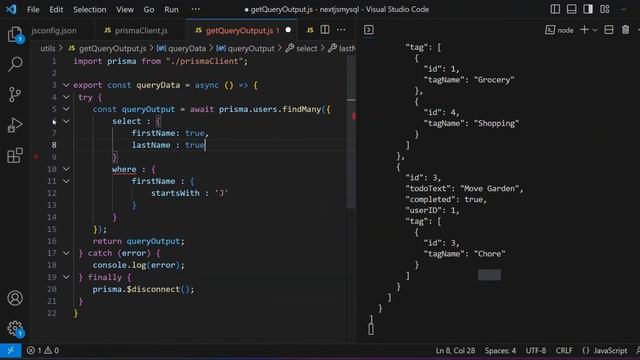640x360 pixels.
Task: Click the editor vertical scrollbar thumb
Action: (351, 132)
